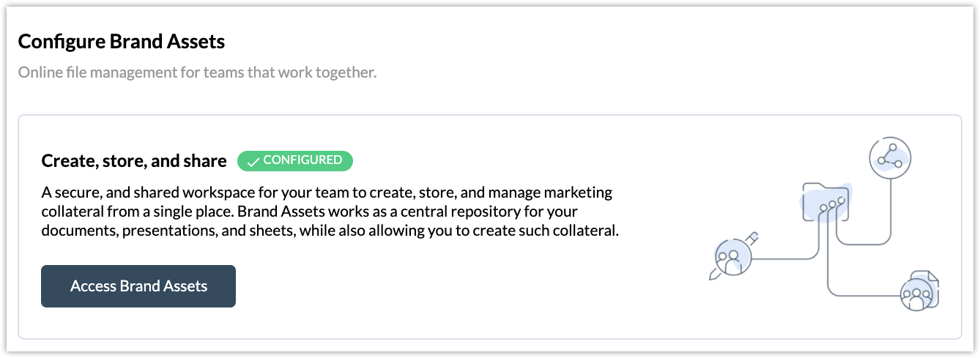The image size is (980, 358).
Task: Click the Online file management subtitle text
Action: tap(197, 72)
